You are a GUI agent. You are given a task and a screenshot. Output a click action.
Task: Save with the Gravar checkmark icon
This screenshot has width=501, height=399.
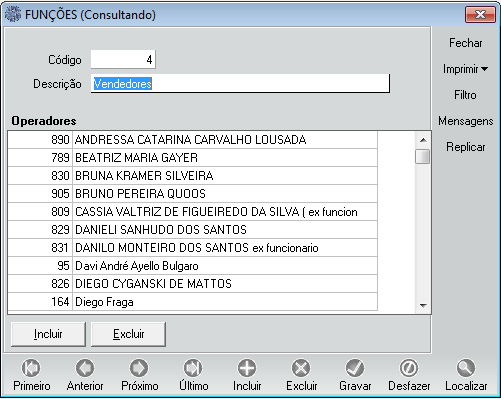coord(355,368)
